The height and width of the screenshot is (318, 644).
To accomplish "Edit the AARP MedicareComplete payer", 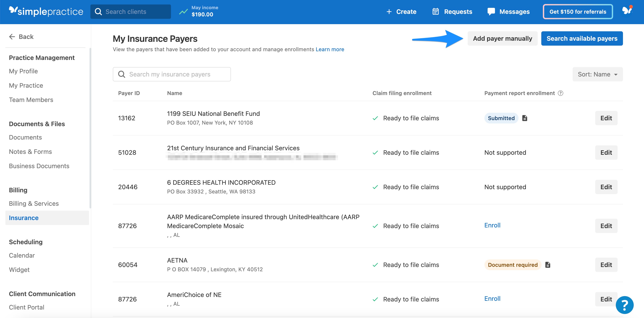I will coord(606,226).
